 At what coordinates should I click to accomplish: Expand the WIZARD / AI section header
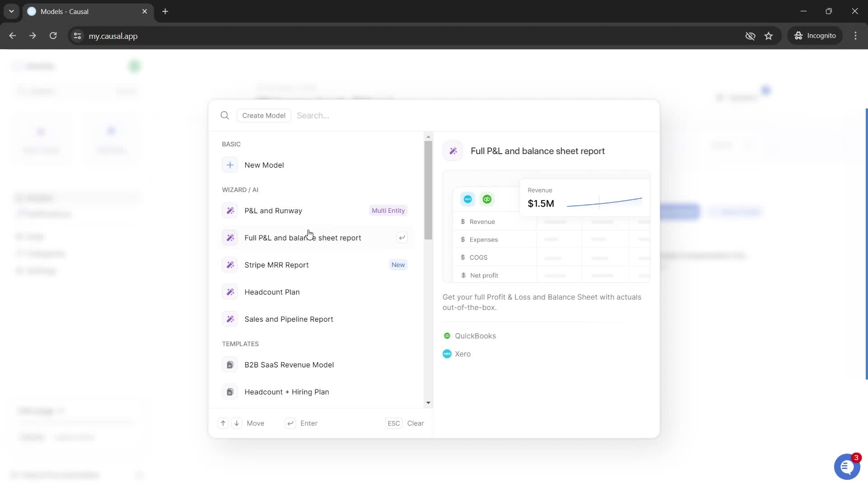point(240,189)
